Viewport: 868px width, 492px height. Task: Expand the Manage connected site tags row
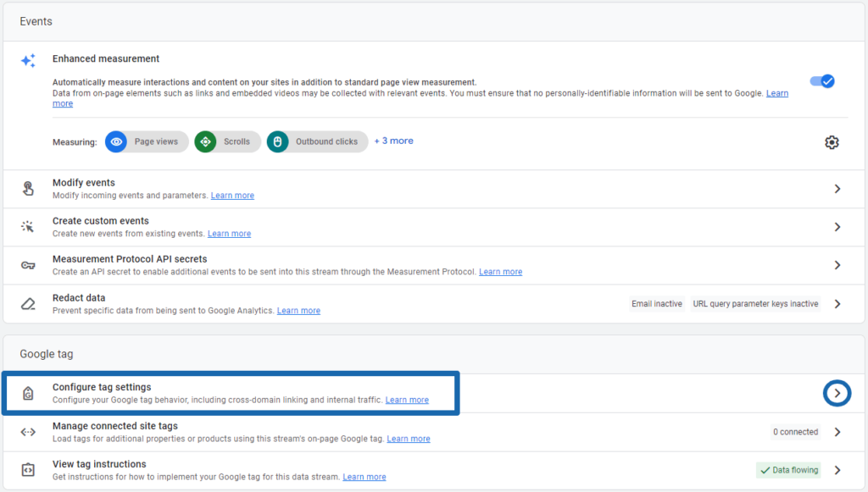[837, 431]
